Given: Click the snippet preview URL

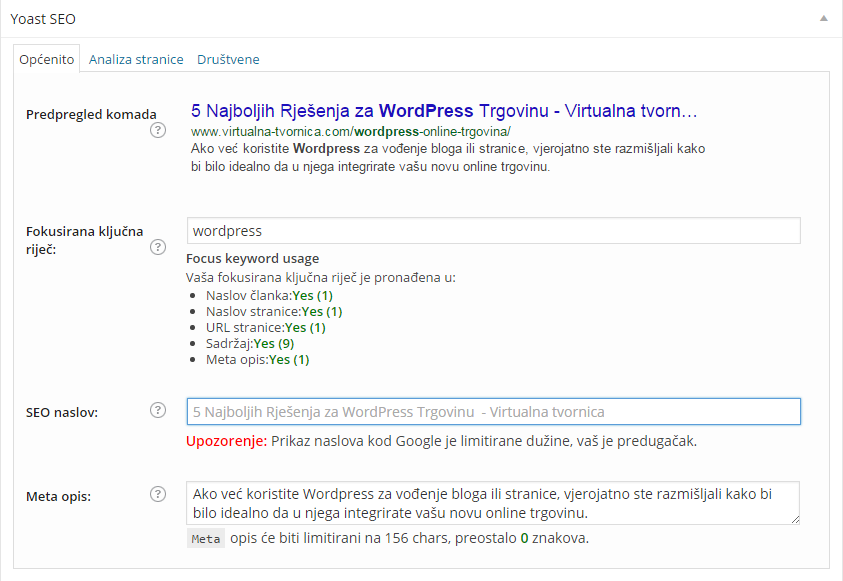Looking at the screenshot, I should pos(351,131).
